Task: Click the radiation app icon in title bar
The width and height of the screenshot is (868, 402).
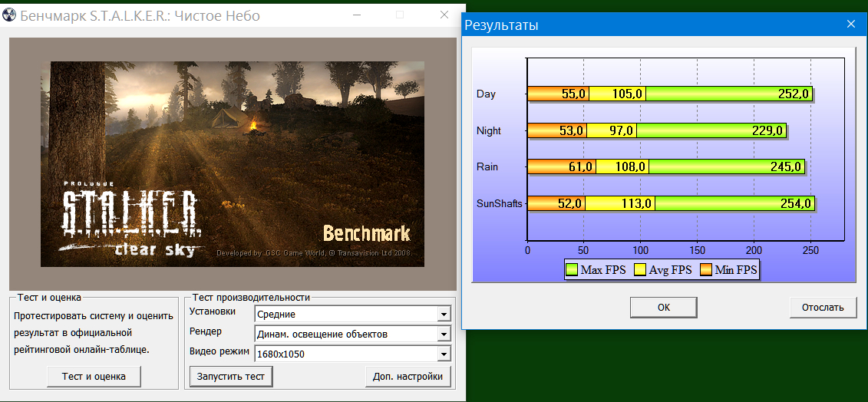Action: (9, 15)
